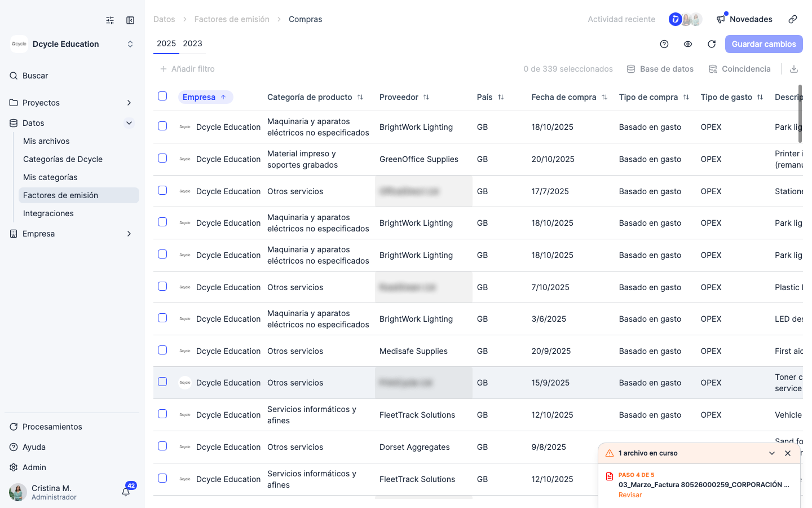The image size is (812, 508).
Task: Check the GreenOffice Supplies row checkbox
Action: [162, 158]
